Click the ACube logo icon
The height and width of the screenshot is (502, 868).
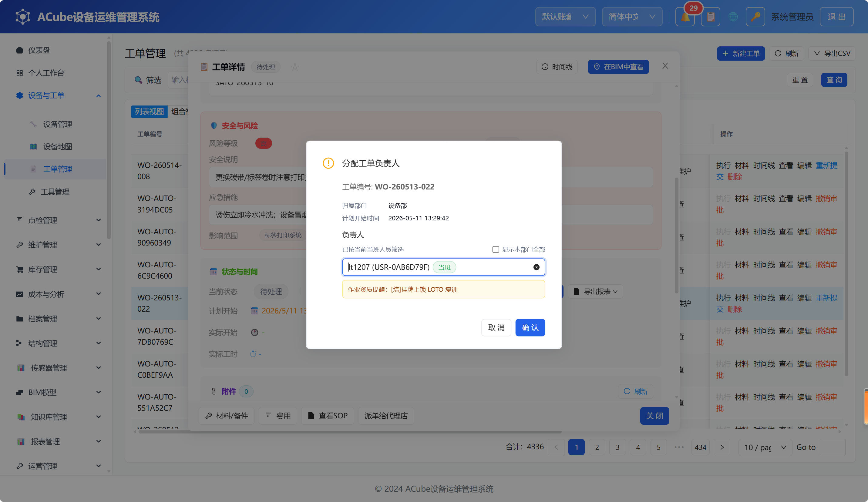(x=23, y=17)
